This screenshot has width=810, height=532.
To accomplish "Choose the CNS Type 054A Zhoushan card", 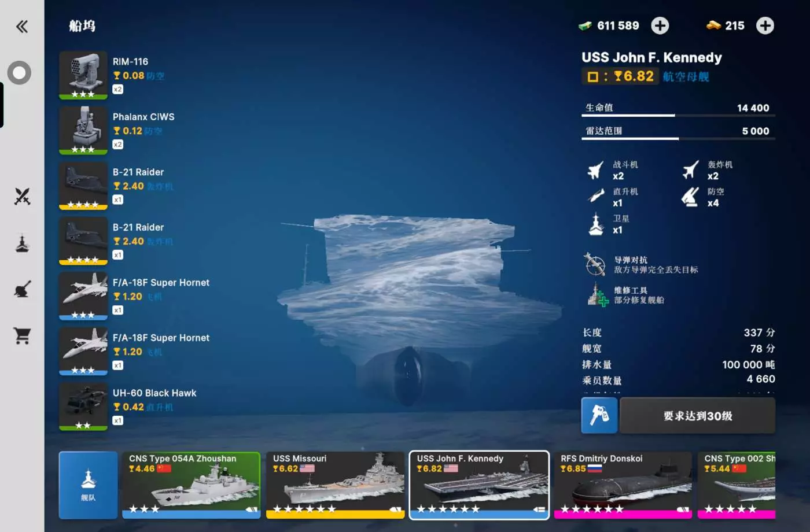I will [191, 485].
